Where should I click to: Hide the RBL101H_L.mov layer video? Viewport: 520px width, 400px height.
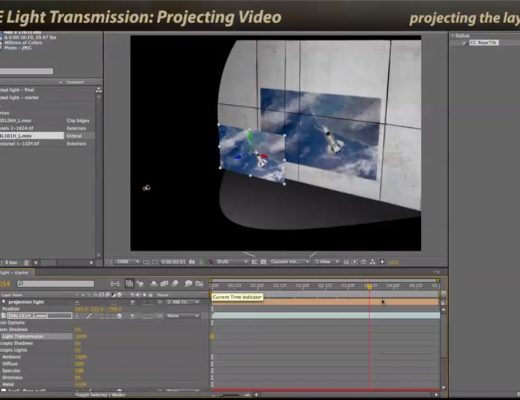point(133,315)
